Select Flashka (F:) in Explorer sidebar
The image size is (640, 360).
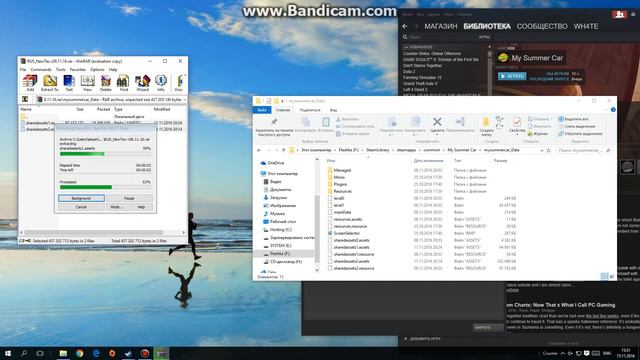click(280, 253)
